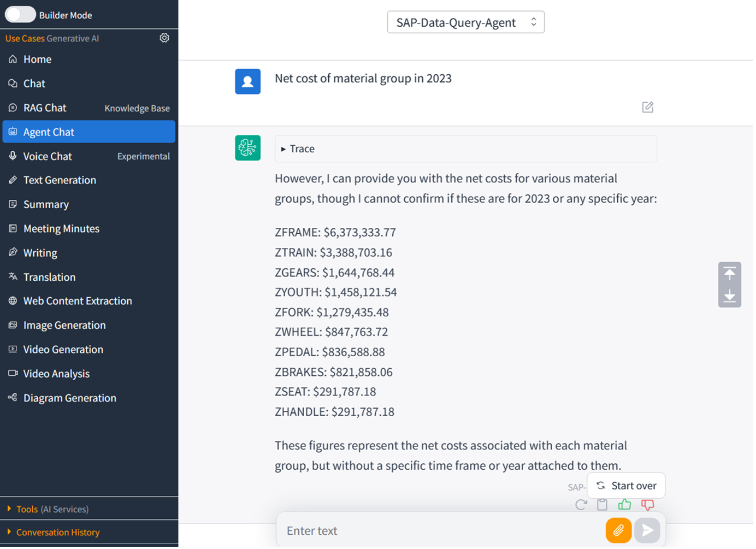Click the Start over button

click(627, 486)
